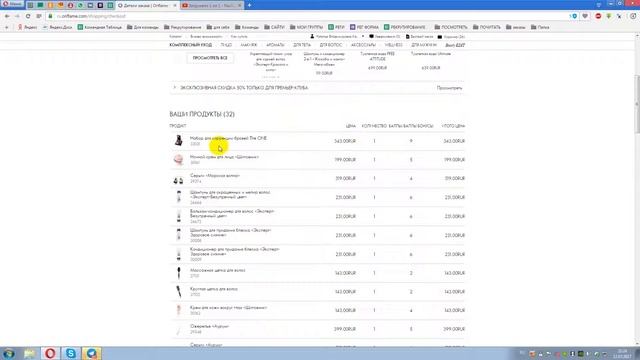This screenshot has width=640, height=360.
Task: Open the ПОЧИТАТЬ bookmarks folder
Action: tap(487, 27)
